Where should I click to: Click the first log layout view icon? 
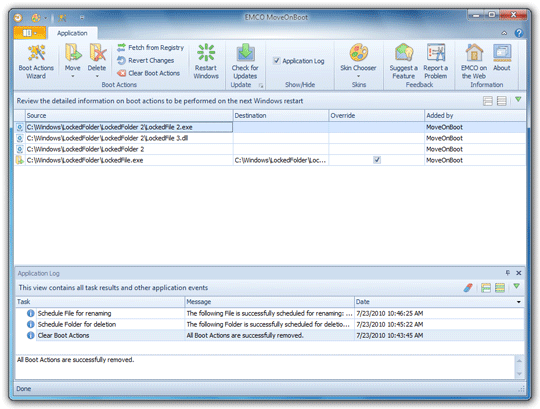pyautogui.click(x=486, y=287)
